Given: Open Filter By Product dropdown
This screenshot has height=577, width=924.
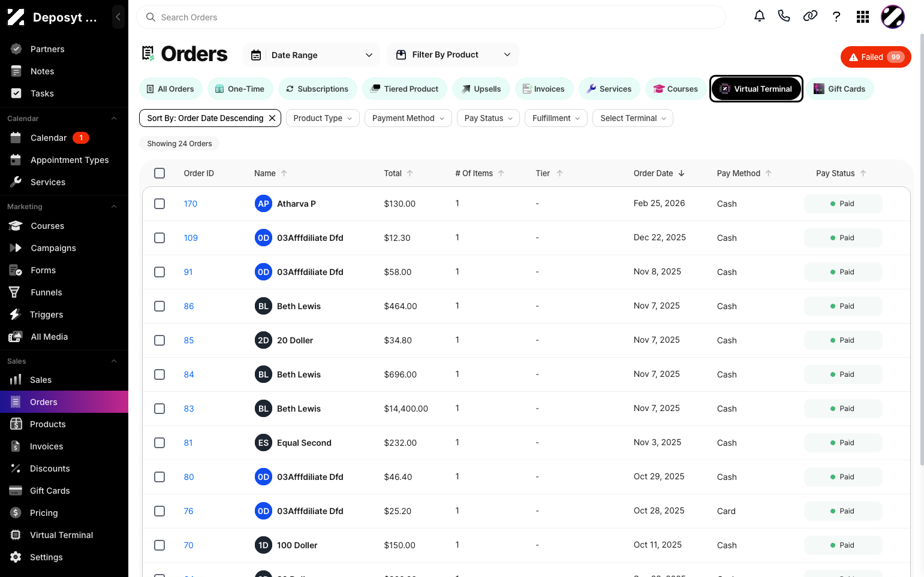Looking at the screenshot, I should (x=453, y=55).
